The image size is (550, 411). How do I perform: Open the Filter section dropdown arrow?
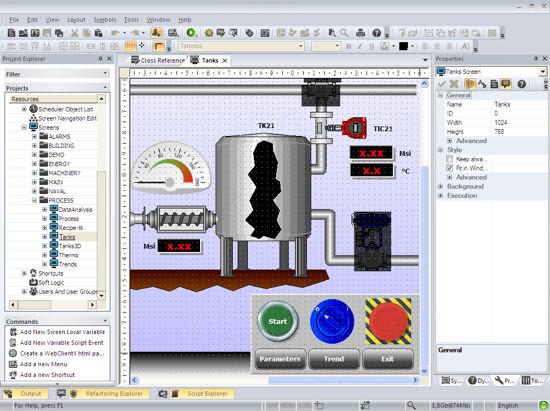click(105, 74)
